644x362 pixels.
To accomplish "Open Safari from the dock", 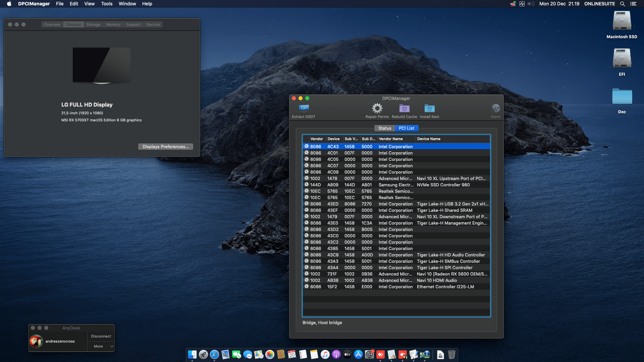I will (x=214, y=354).
